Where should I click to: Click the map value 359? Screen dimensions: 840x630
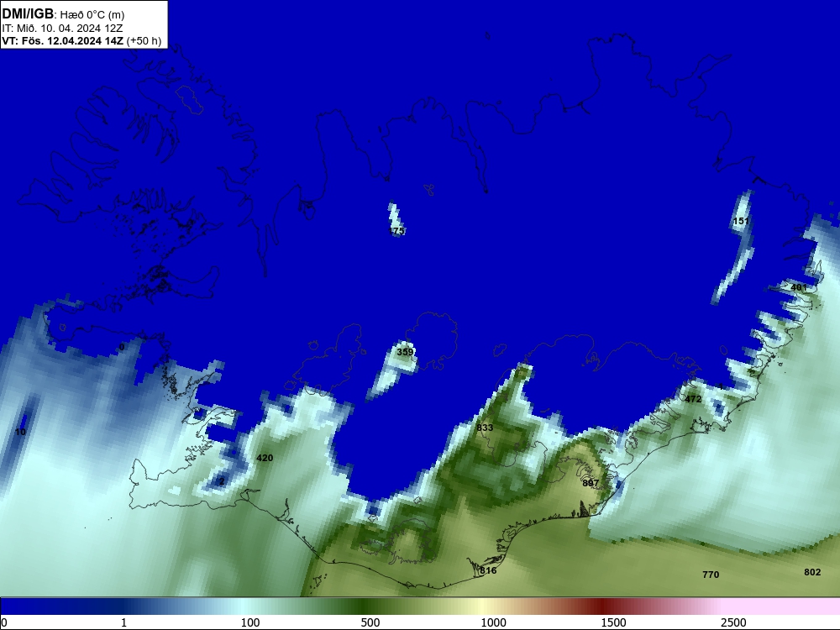pyautogui.click(x=405, y=352)
